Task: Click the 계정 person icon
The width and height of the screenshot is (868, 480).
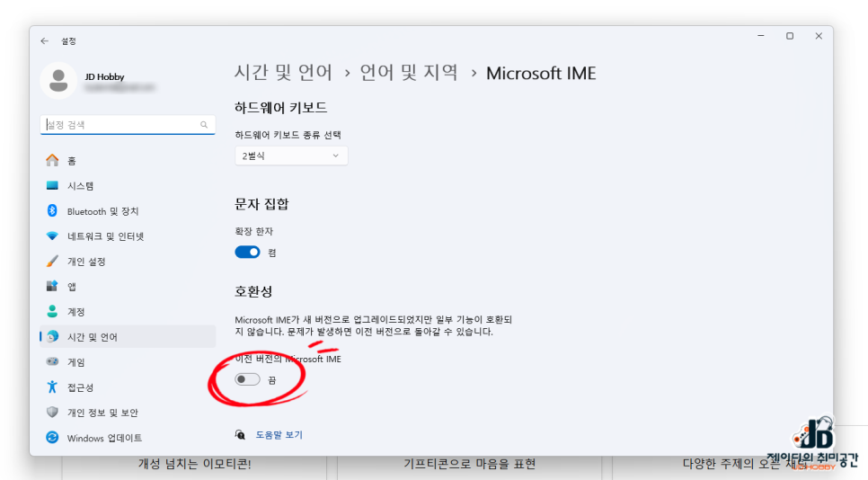Action: [x=52, y=311]
